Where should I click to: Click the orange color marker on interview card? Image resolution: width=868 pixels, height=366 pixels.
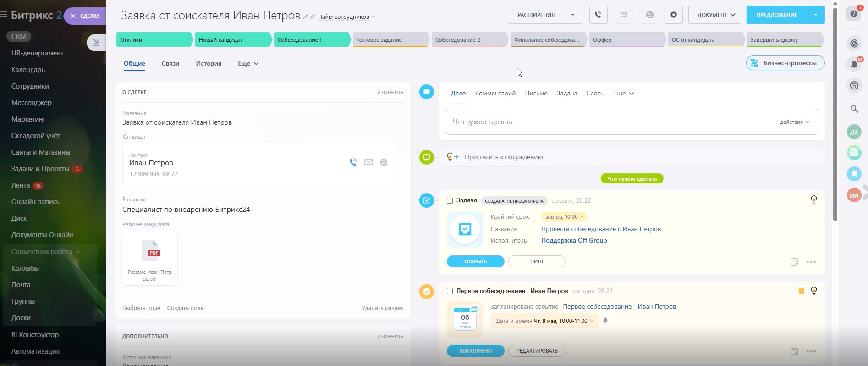tap(801, 291)
